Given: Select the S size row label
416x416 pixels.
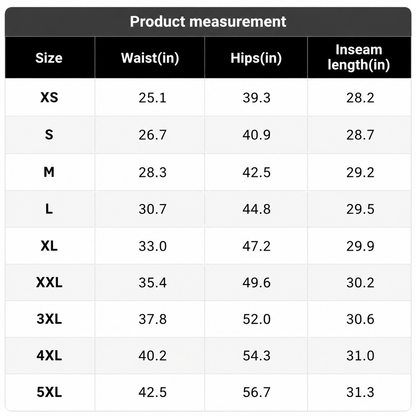Looking at the screenshot, I should tap(49, 135).
